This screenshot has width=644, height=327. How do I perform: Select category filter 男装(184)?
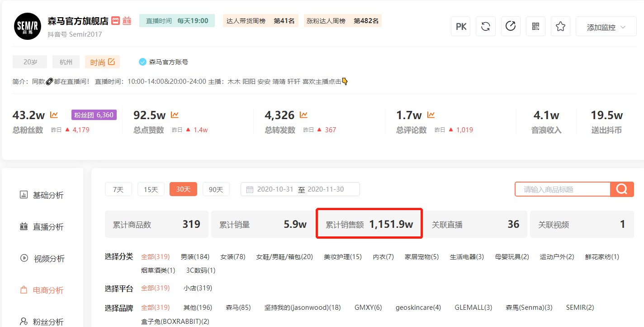click(x=195, y=257)
